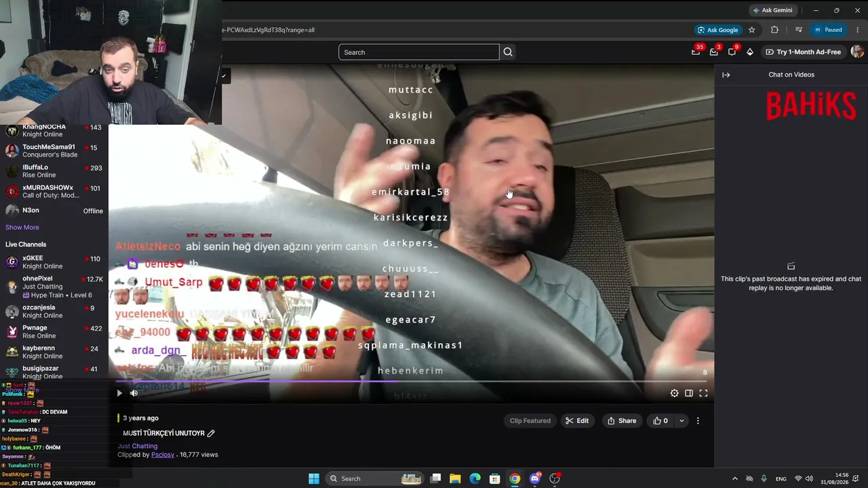Open the video player settings gear

674,393
